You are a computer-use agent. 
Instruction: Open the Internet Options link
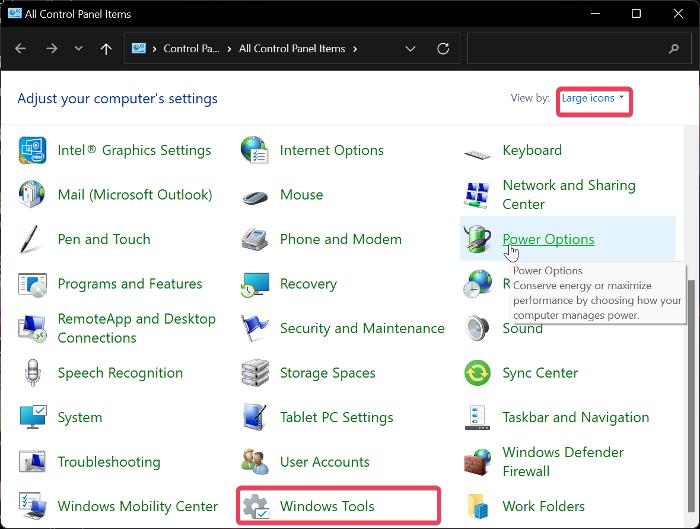(x=331, y=150)
